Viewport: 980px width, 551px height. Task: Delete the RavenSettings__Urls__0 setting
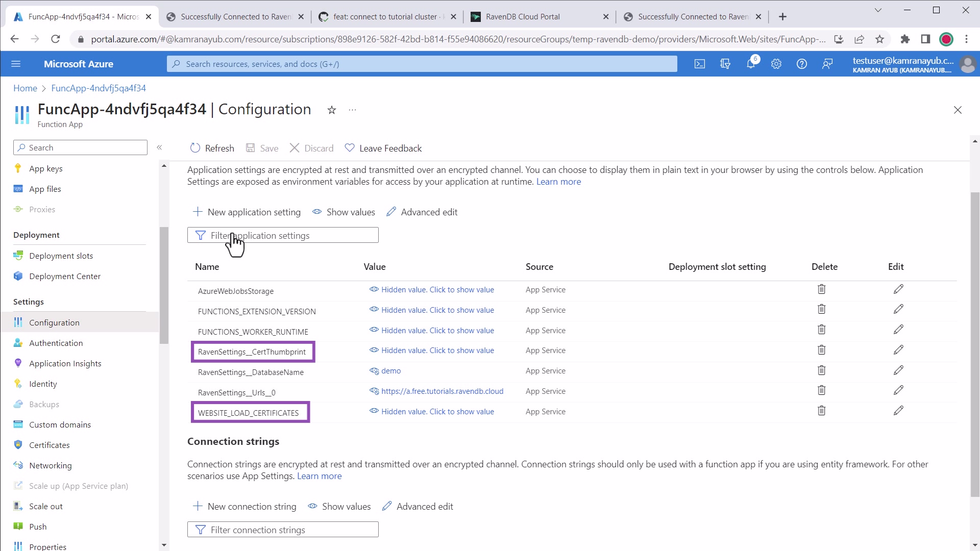(821, 390)
